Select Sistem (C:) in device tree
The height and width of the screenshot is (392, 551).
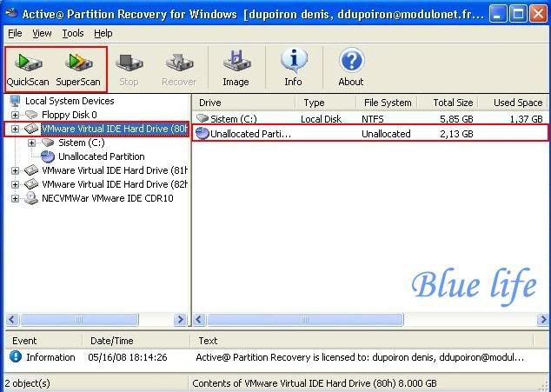(x=82, y=143)
